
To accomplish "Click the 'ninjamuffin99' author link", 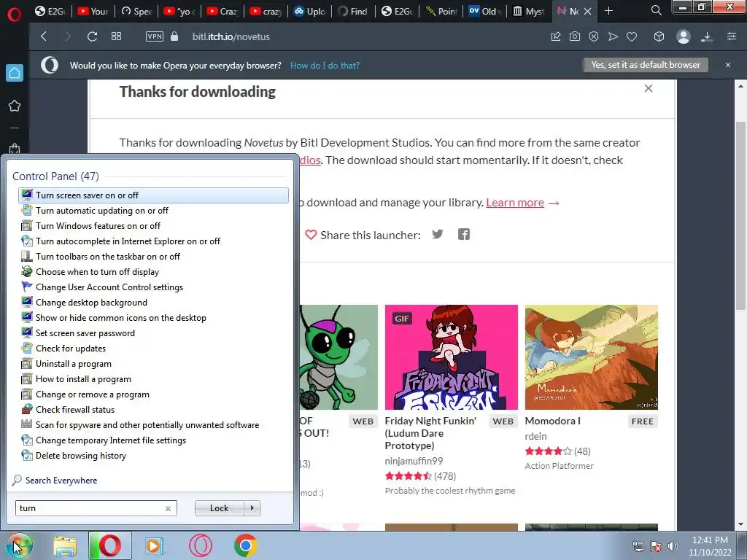I will pyautogui.click(x=414, y=461).
